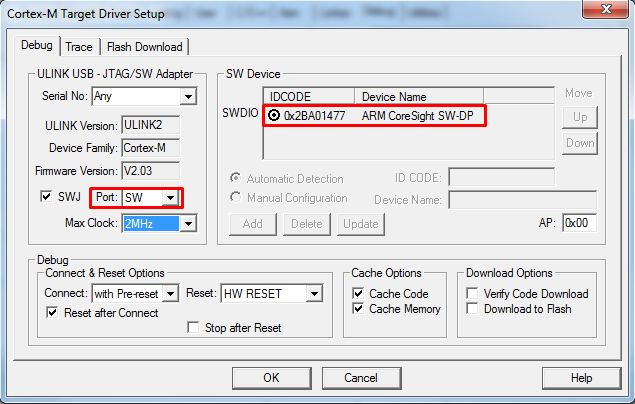Viewport: 635px width, 404px height.
Task: Check the Download to Flash option
Action: click(473, 309)
